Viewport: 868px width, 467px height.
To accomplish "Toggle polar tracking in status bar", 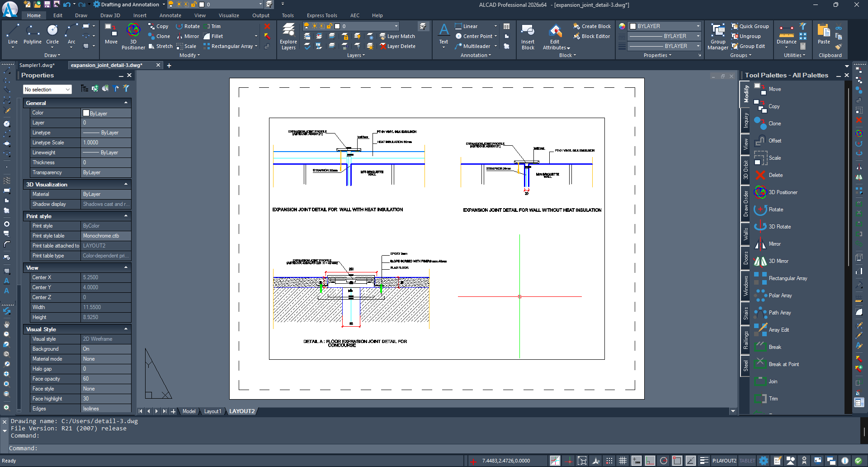I will click(x=663, y=461).
